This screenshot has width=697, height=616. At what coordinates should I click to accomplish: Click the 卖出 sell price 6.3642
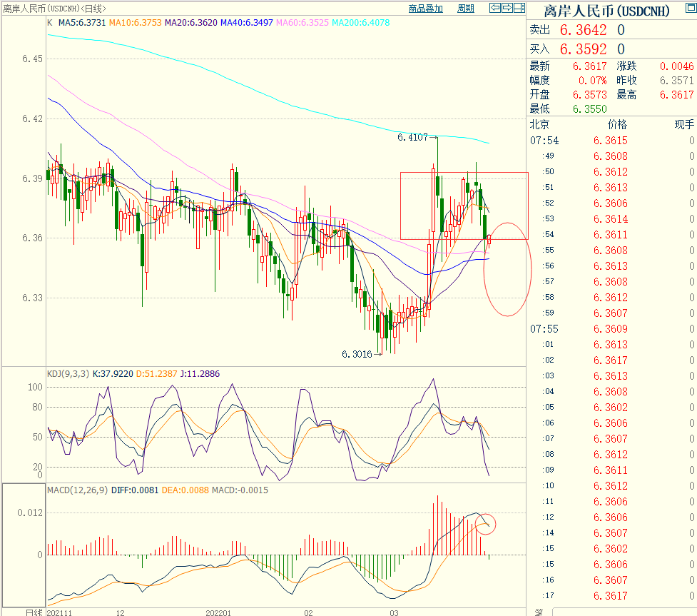tap(583, 30)
